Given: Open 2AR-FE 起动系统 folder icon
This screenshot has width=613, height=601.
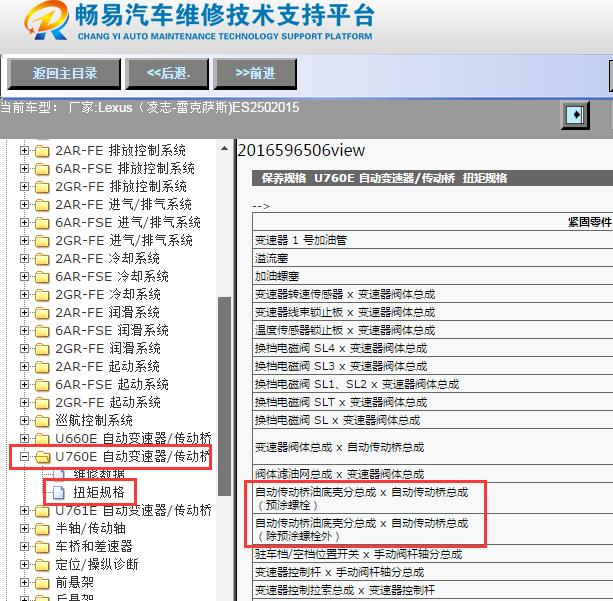Looking at the screenshot, I should coord(42,367).
